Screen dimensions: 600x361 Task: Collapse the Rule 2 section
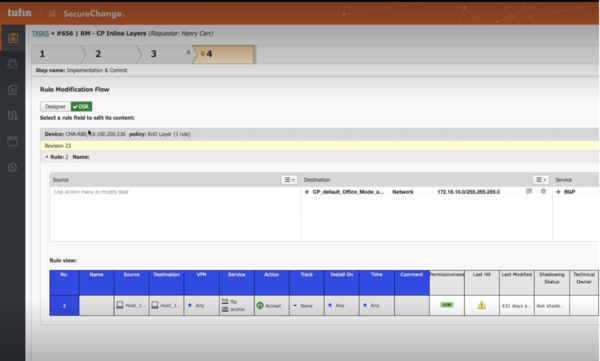point(47,157)
